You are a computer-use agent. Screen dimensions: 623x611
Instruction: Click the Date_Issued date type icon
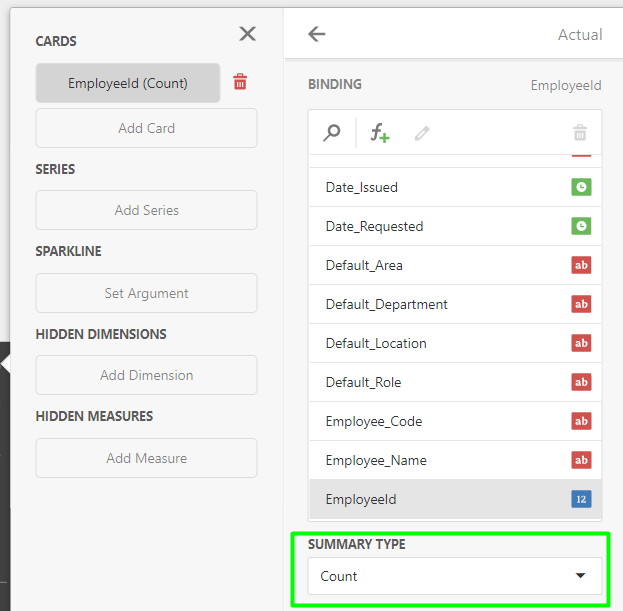pyautogui.click(x=581, y=187)
